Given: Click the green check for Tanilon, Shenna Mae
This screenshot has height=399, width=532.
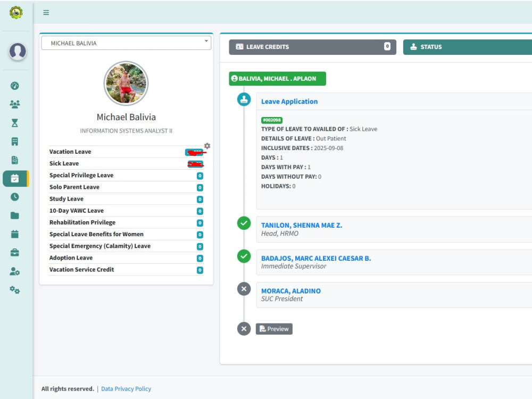Looking at the screenshot, I should [244, 223].
